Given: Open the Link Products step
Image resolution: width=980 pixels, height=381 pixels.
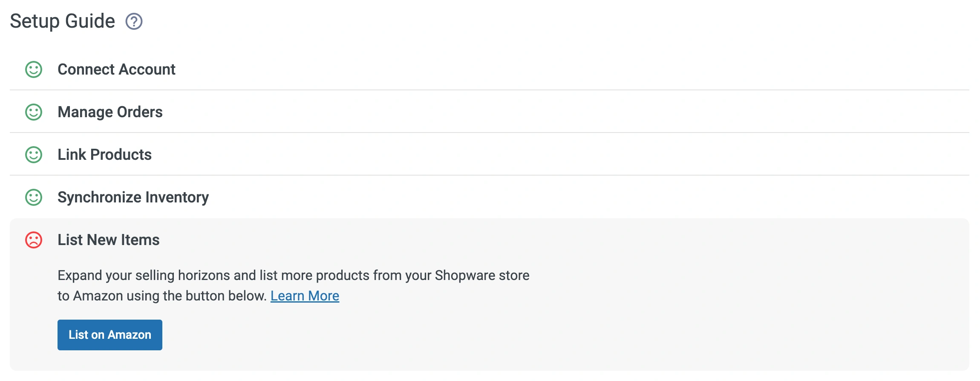Looking at the screenshot, I should [x=104, y=154].
